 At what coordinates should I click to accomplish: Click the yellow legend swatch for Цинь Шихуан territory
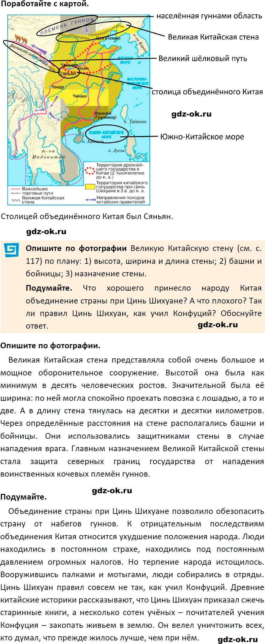point(90,187)
